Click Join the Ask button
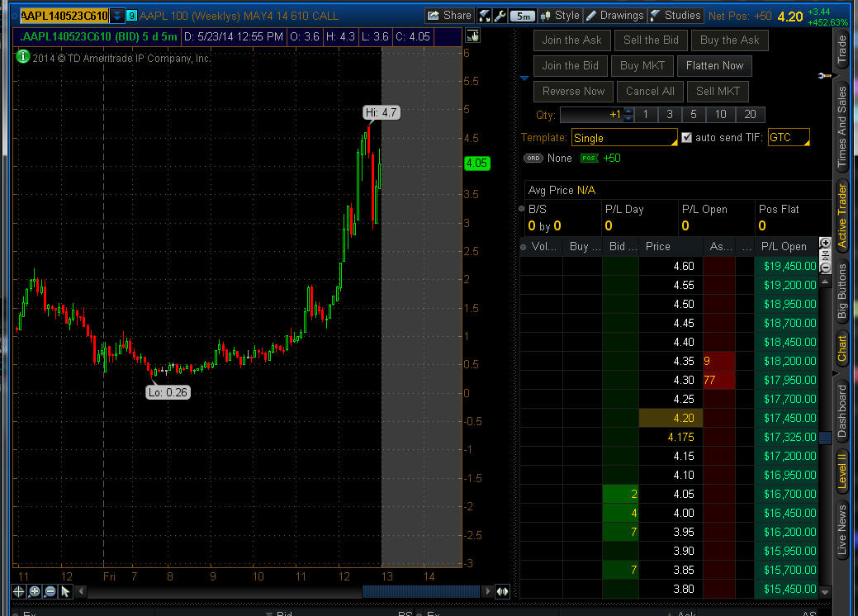Viewport: 858px width, 616px height. click(571, 40)
